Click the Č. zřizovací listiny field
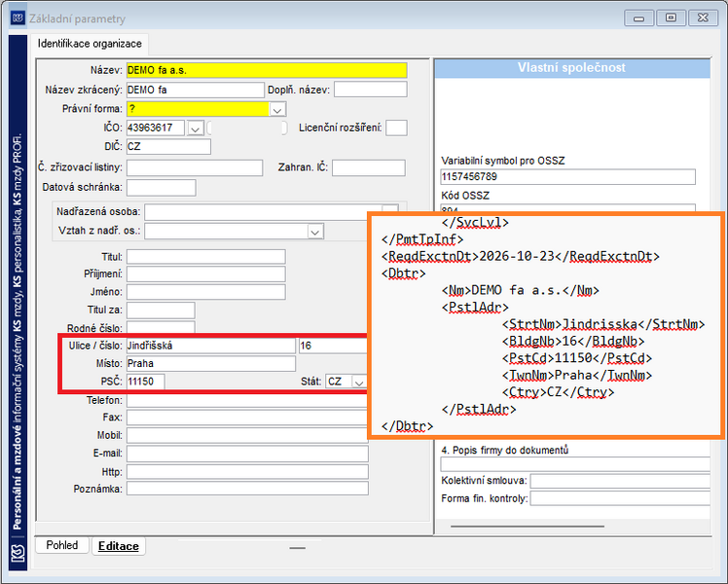Viewport: 728px width, 584px height. [195, 167]
